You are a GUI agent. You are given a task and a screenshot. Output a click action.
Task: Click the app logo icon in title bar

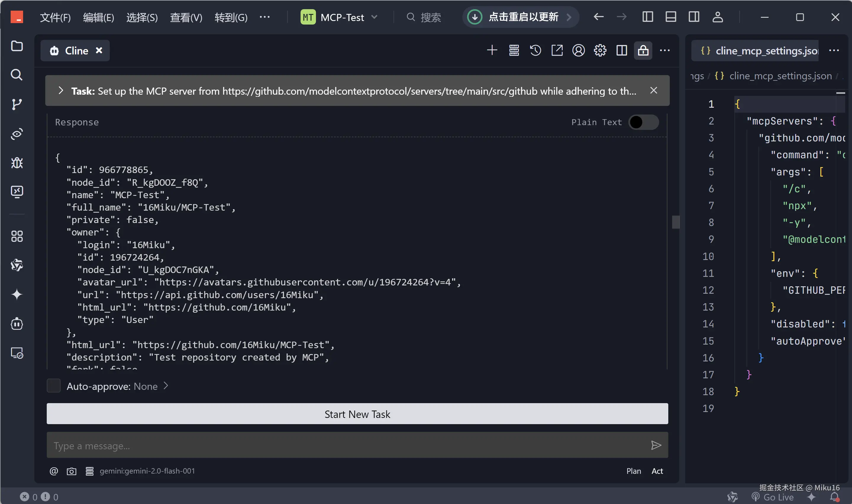[x=17, y=17]
